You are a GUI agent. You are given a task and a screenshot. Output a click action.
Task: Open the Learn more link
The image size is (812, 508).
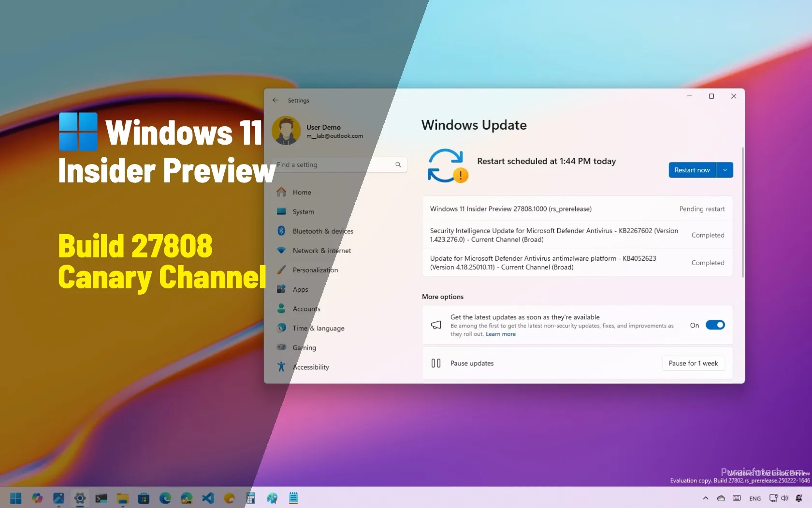coord(500,334)
